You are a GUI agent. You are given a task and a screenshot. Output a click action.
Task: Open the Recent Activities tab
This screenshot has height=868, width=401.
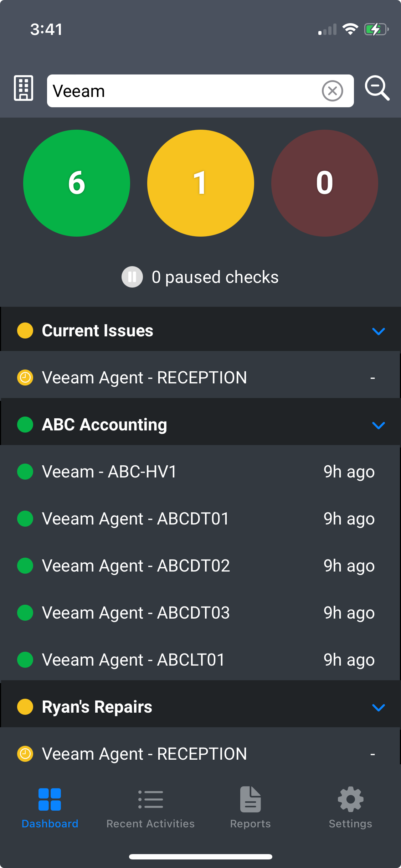pyautogui.click(x=150, y=807)
